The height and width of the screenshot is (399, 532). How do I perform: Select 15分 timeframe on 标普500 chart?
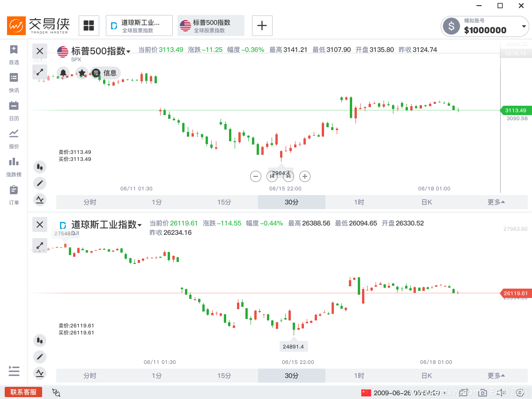[224, 202]
